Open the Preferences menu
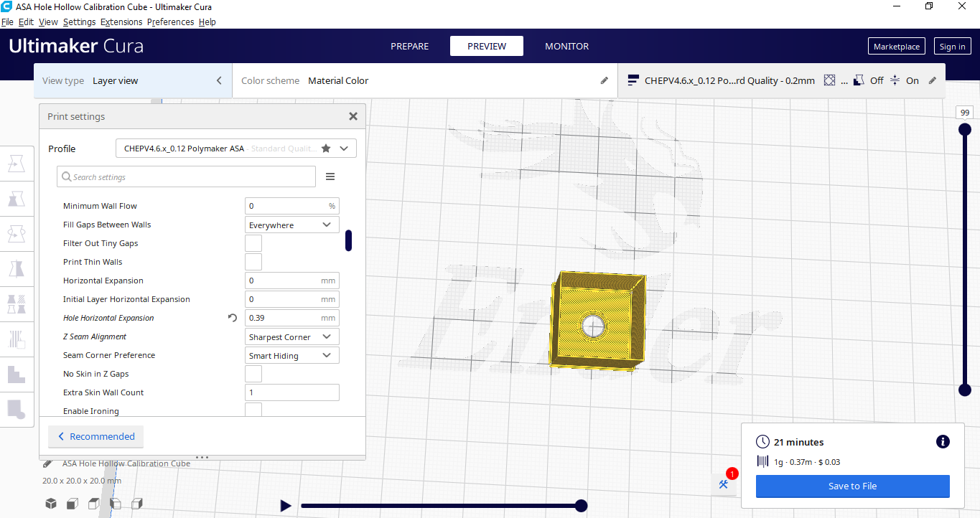Image resolution: width=980 pixels, height=518 pixels. [x=170, y=22]
